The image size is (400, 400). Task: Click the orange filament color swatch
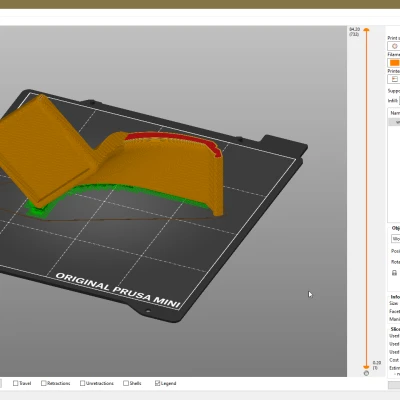394,63
